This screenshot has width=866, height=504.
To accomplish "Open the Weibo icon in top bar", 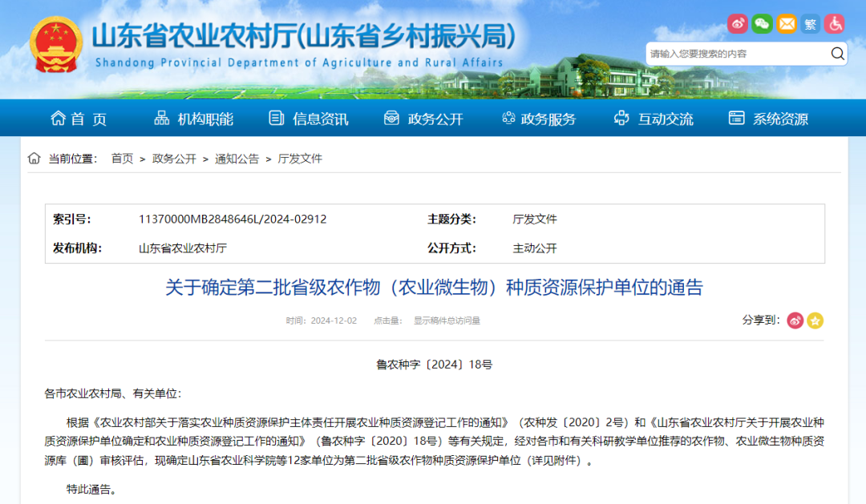I will [x=737, y=23].
